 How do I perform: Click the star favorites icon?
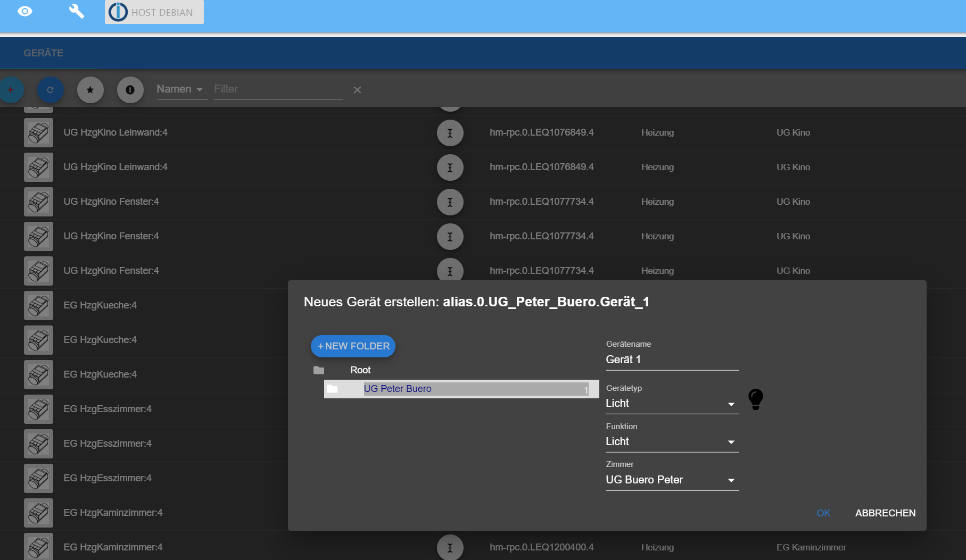click(90, 90)
